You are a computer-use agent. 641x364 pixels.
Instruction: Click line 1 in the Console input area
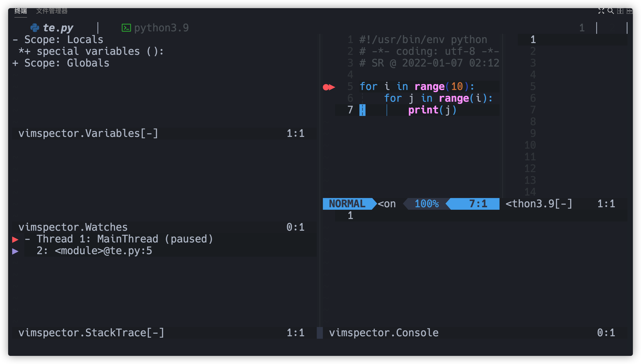[x=350, y=216]
